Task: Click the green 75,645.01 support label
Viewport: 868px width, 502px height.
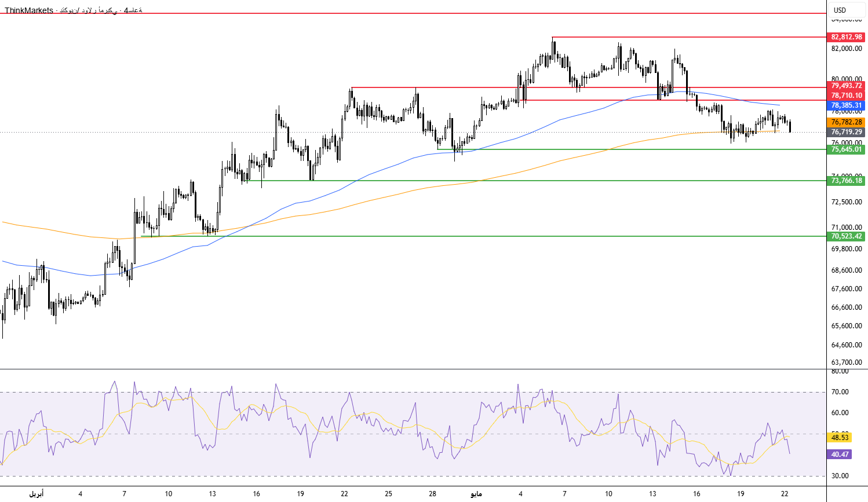Action: click(847, 149)
